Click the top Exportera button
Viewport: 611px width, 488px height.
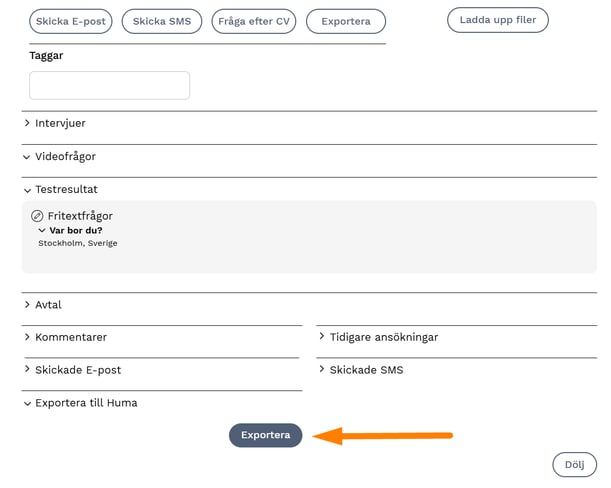coord(346,21)
